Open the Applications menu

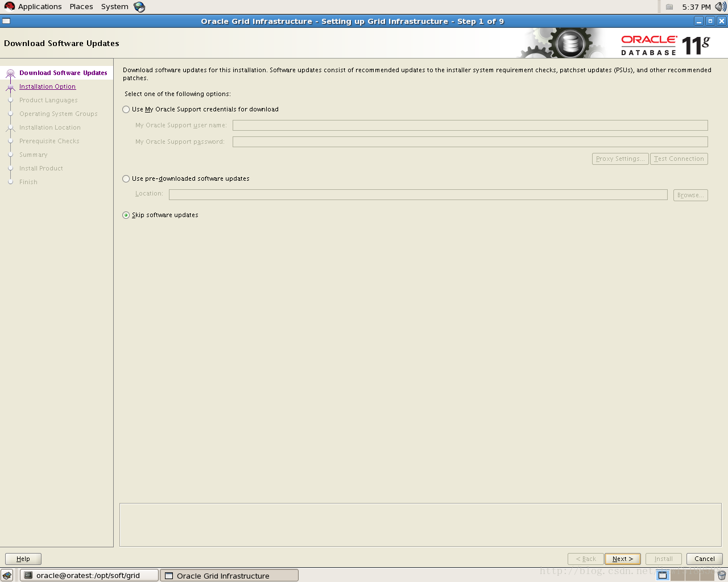40,7
